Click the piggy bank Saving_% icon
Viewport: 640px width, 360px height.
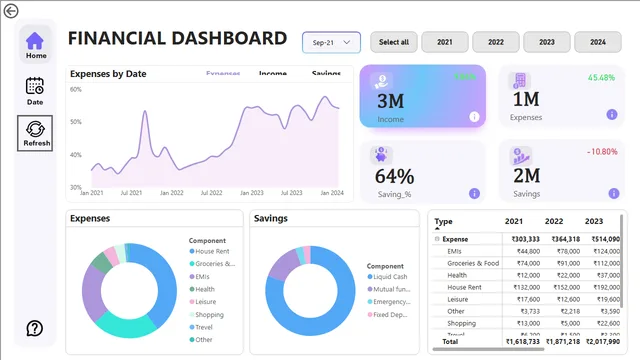[x=381, y=155]
